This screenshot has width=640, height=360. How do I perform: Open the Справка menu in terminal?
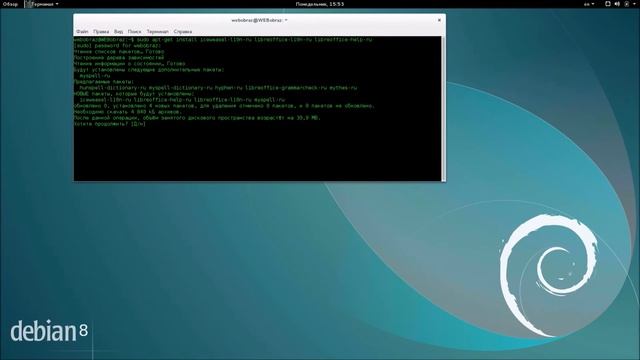pyautogui.click(x=182, y=31)
